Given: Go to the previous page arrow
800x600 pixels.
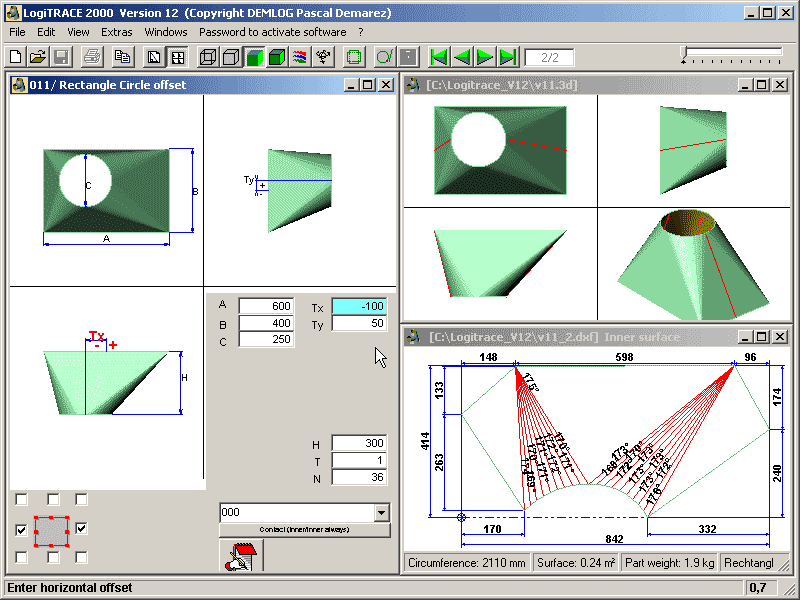Looking at the screenshot, I should pyautogui.click(x=462, y=57).
